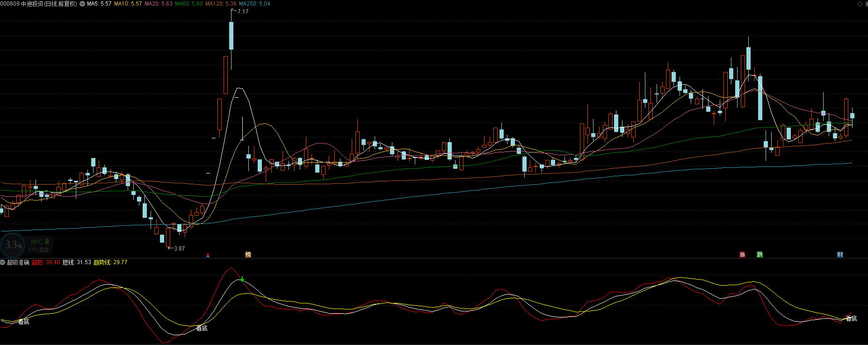Expand the 超级准确 indicator options arrow
The width and height of the screenshot is (868, 345).
coord(3,262)
